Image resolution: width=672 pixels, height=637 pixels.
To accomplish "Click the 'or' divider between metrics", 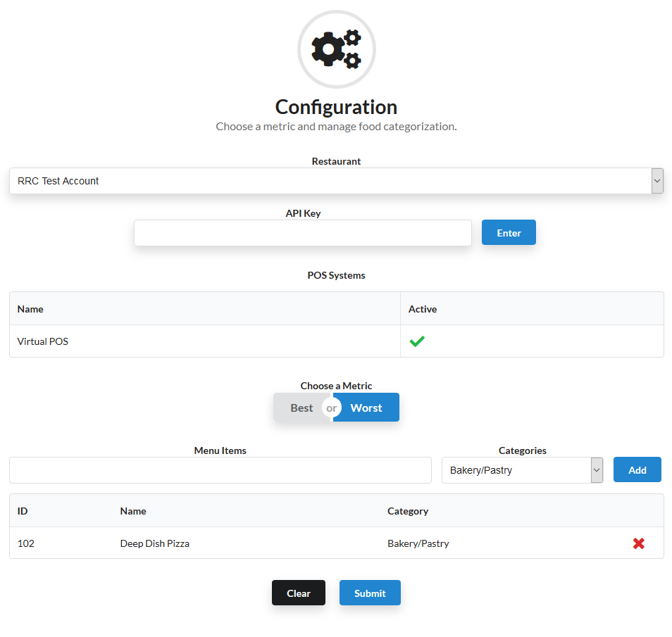I will pos(332,408).
